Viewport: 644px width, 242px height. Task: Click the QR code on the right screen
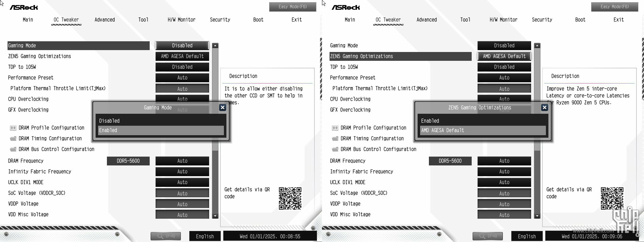(x=612, y=199)
